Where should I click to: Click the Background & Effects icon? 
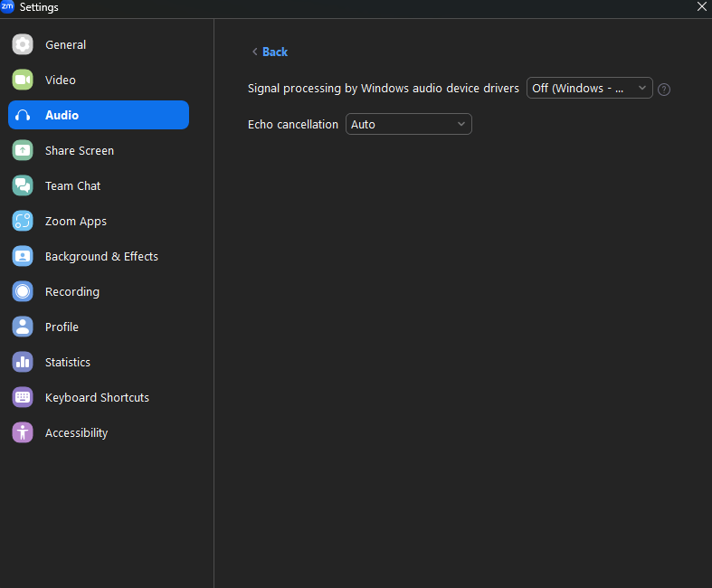tap(23, 256)
